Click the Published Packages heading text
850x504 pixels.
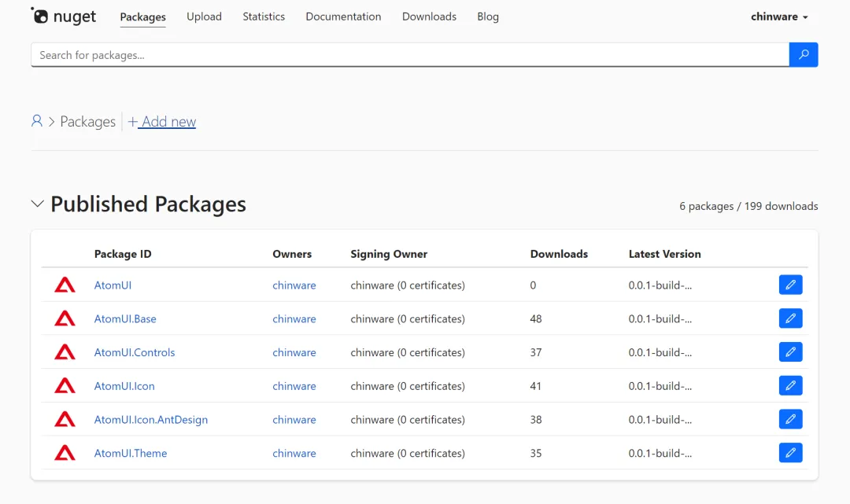tap(148, 204)
